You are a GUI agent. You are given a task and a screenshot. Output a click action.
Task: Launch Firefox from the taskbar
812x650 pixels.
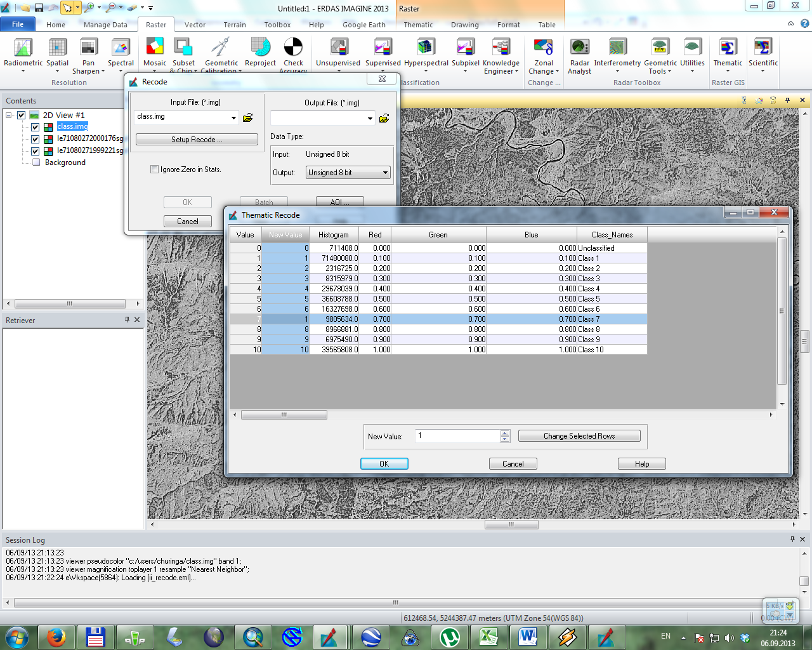(x=56, y=637)
